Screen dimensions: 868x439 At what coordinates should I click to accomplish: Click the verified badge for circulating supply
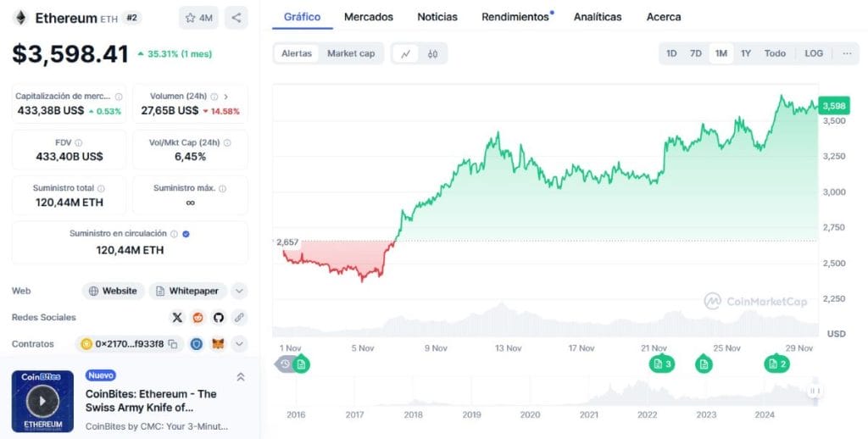click(186, 234)
